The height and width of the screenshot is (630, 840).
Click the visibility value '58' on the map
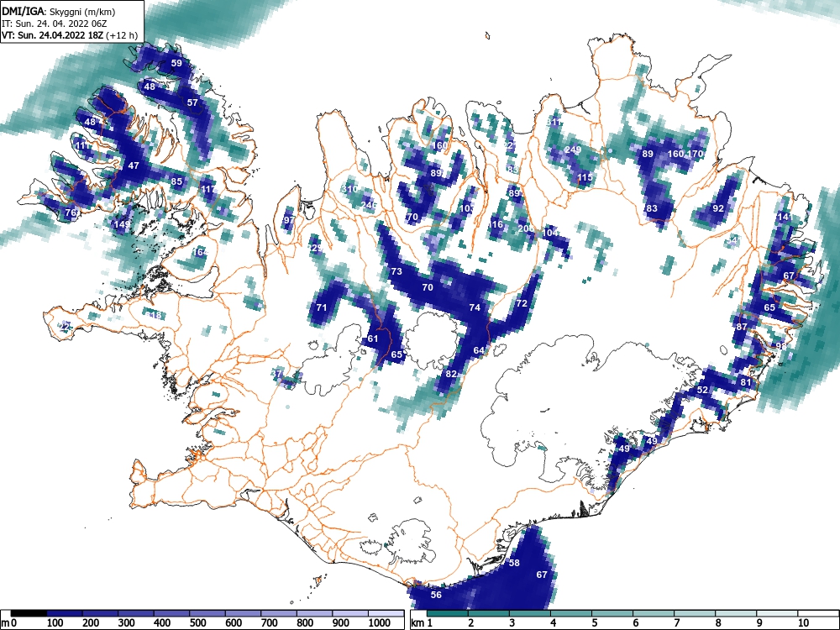click(514, 563)
